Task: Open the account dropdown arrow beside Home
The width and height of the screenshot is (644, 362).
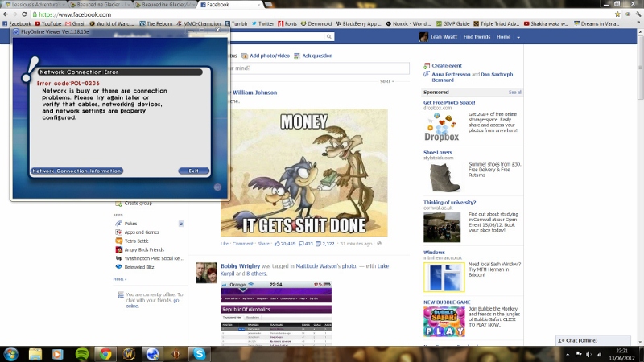Action: (518, 37)
